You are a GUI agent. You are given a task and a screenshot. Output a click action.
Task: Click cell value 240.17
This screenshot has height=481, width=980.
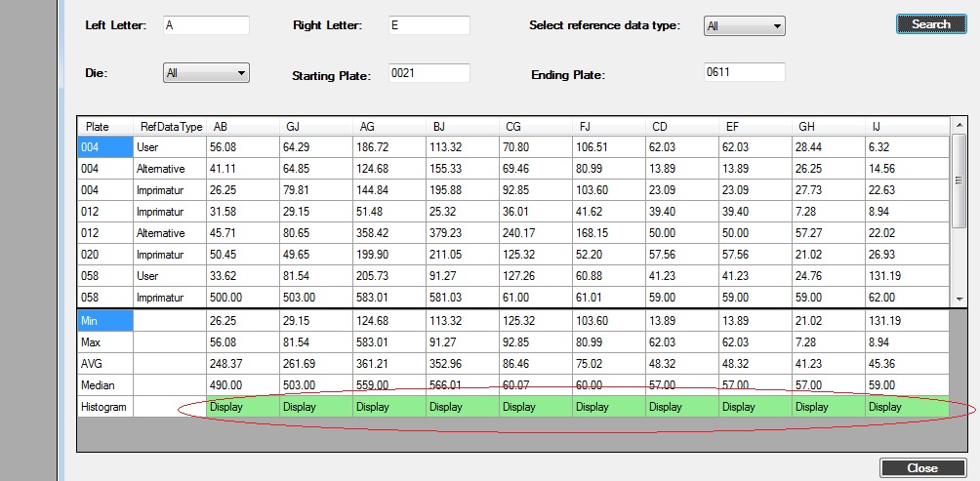tap(536, 233)
